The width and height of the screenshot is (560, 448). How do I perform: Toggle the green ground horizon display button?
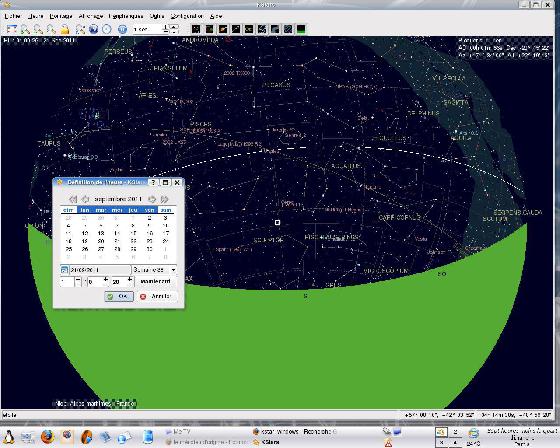pyautogui.click(x=301, y=29)
